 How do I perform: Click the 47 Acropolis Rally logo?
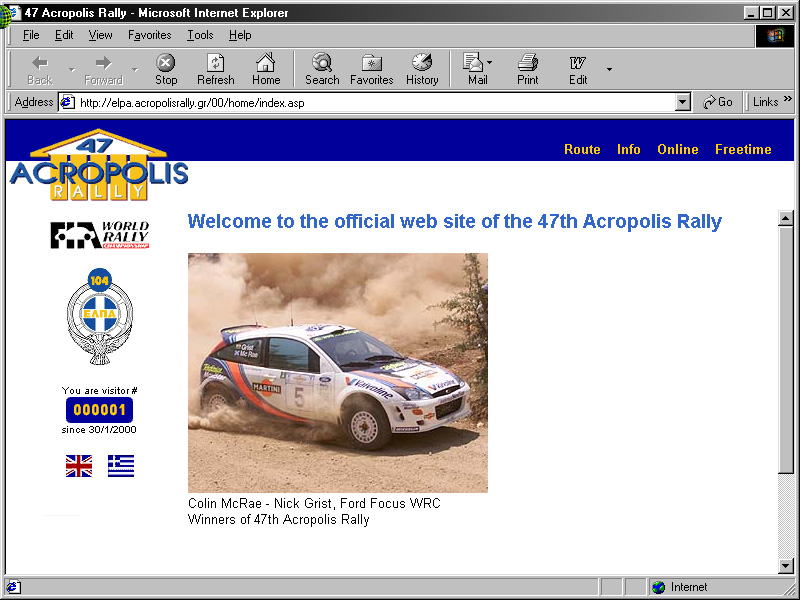point(99,165)
